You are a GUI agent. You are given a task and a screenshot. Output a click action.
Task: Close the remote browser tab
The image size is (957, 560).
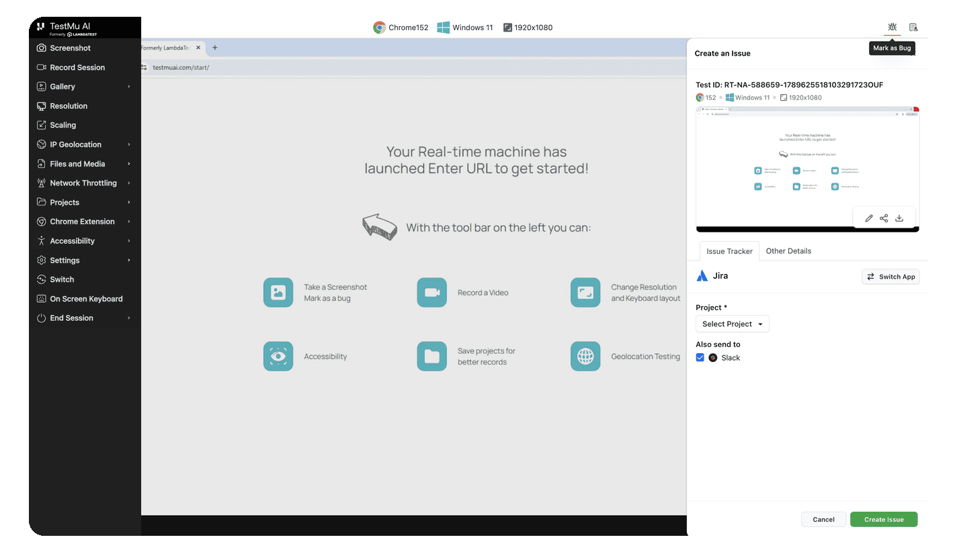coord(198,48)
